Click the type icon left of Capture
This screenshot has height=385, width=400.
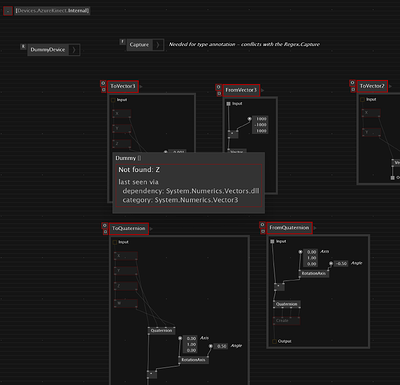pyautogui.click(x=122, y=42)
